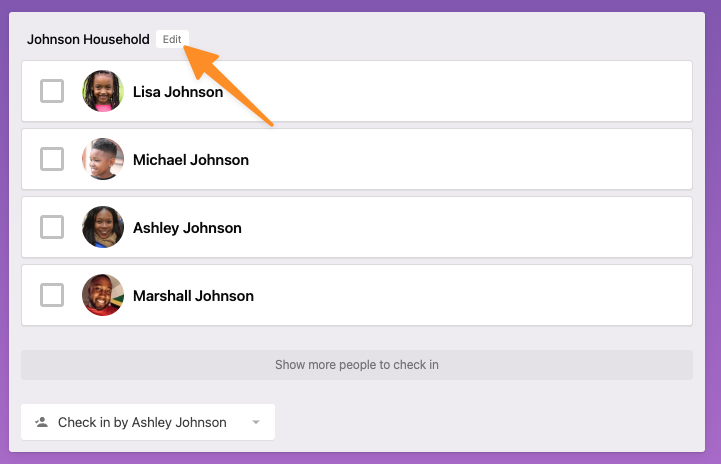Expand the caret arrow beside Ashley Johnson selector

[256, 422]
